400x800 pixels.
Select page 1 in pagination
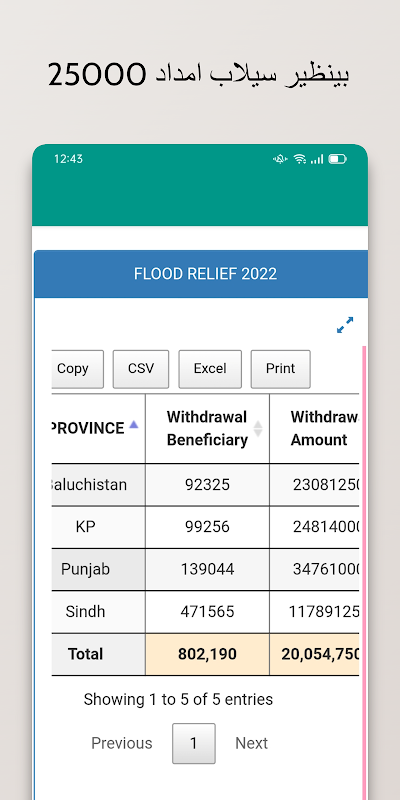(193, 743)
